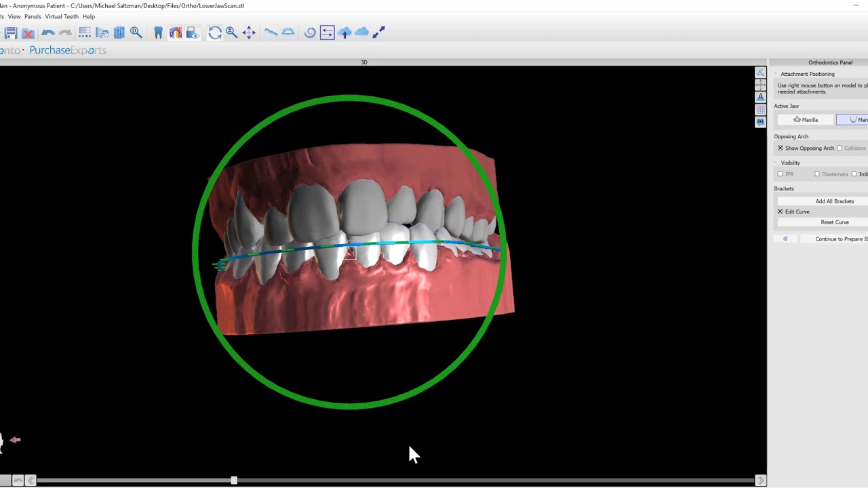Image resolution: width=868 pixels, height=488 pixels.
Task: Click the Save floppy disk icon
Action: point(11,33)
